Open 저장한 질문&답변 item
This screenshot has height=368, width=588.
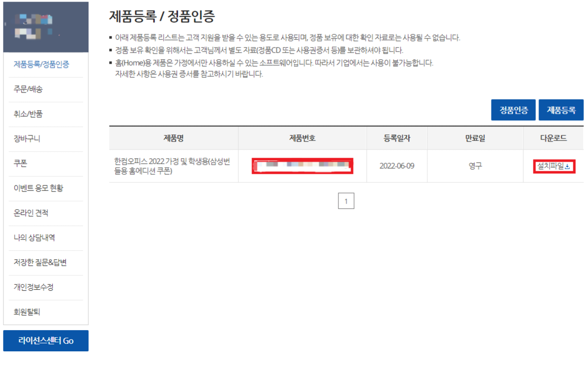coord(40,262)
